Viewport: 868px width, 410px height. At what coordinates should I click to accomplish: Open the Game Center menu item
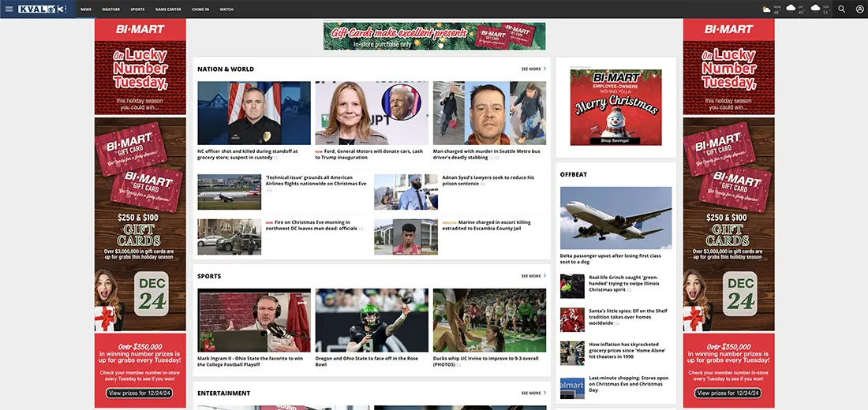coord(168,9)
